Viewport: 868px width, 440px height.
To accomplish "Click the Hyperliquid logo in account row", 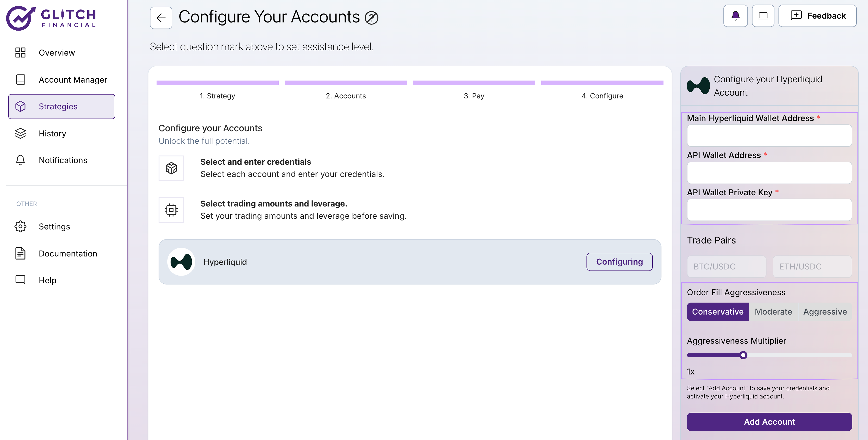I will pyautogui.click(x=181, y=262).
